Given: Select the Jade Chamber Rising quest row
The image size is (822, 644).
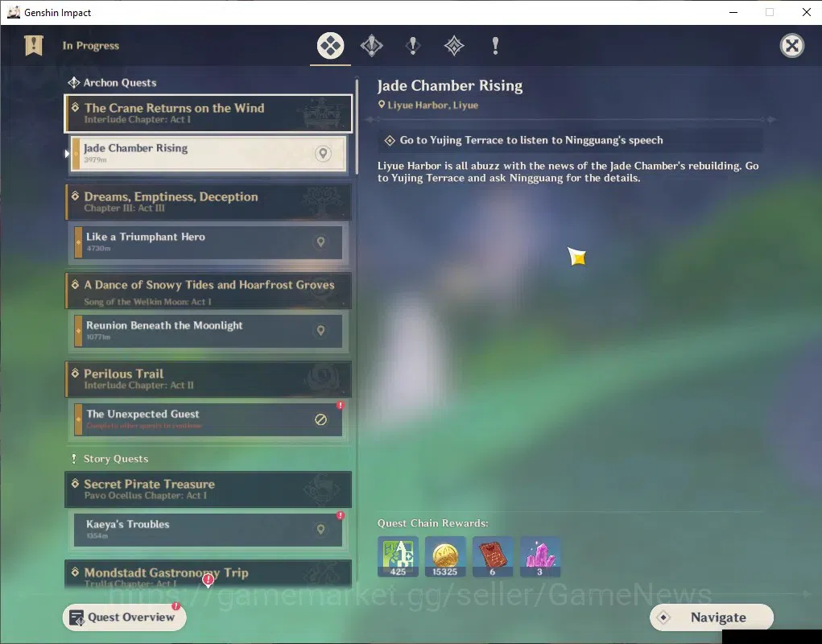Looking at the screenshot, I should [x=209, y=154].
